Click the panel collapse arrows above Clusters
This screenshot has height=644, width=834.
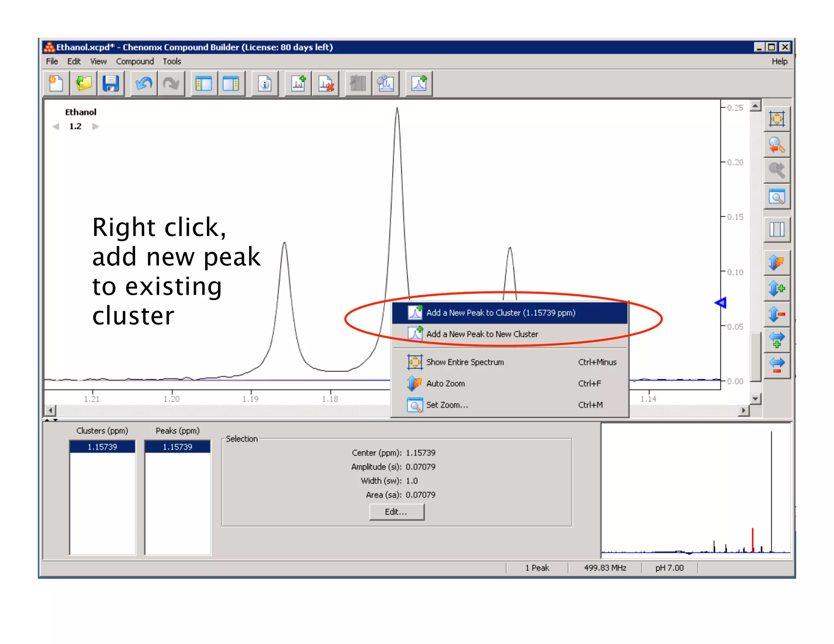[x=51, y=419]
